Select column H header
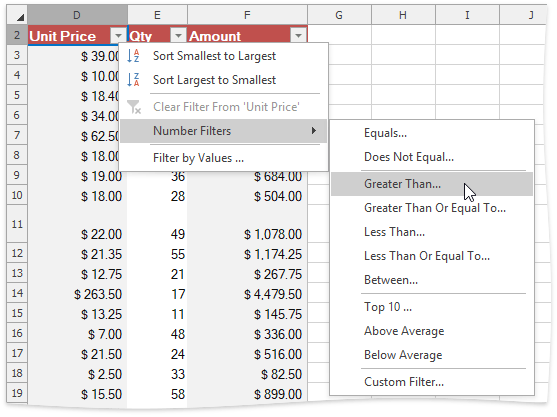This screenshot has width=557, height=417. [403, 15]
